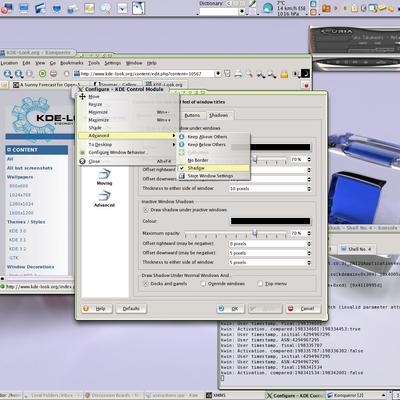400x400 pixels.
Task: Open the Dictionary applet dropdown arrow
Action: pos(242,11)
